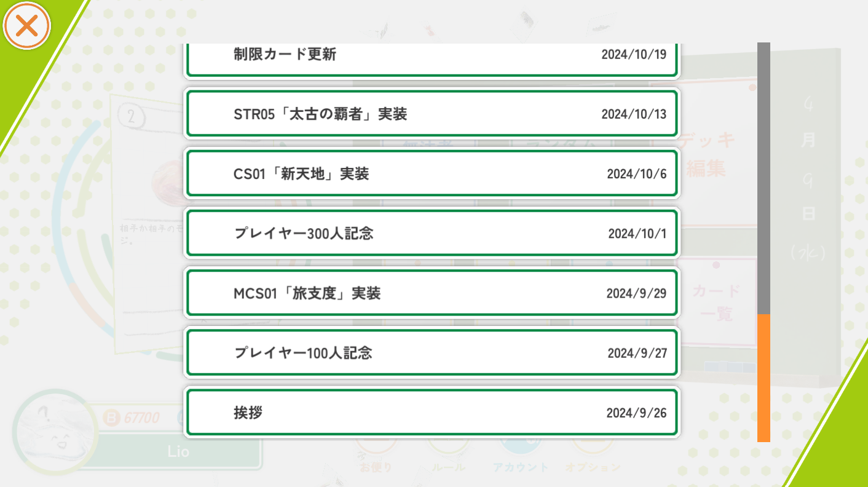Screen dimensions: 868x487
Task: Close the news list with the orange X
Action: [x=26, y=26]
